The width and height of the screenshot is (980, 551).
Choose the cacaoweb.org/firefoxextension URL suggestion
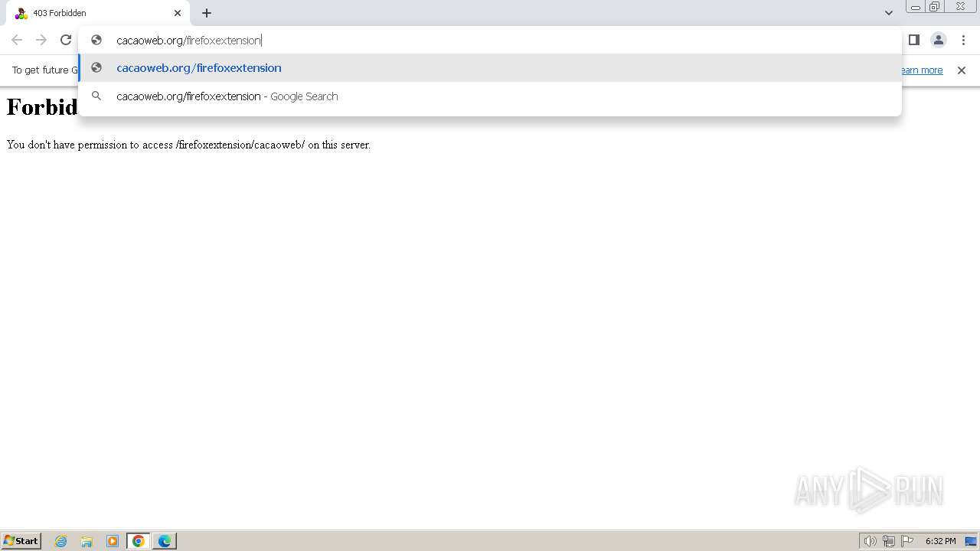pos(490,67)
